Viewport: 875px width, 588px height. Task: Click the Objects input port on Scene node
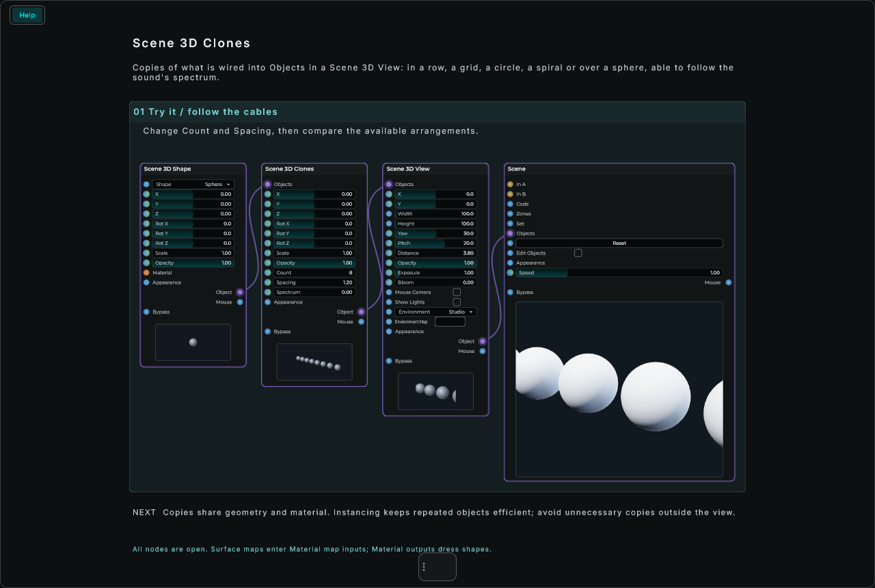point(510,233)
